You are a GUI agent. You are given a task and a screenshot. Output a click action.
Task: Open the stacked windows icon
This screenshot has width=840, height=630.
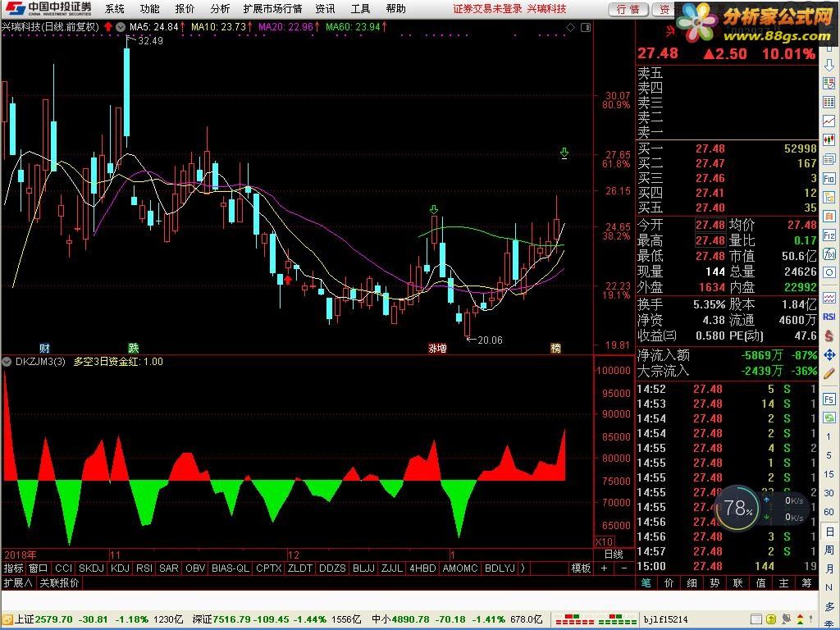coord(829,159)
